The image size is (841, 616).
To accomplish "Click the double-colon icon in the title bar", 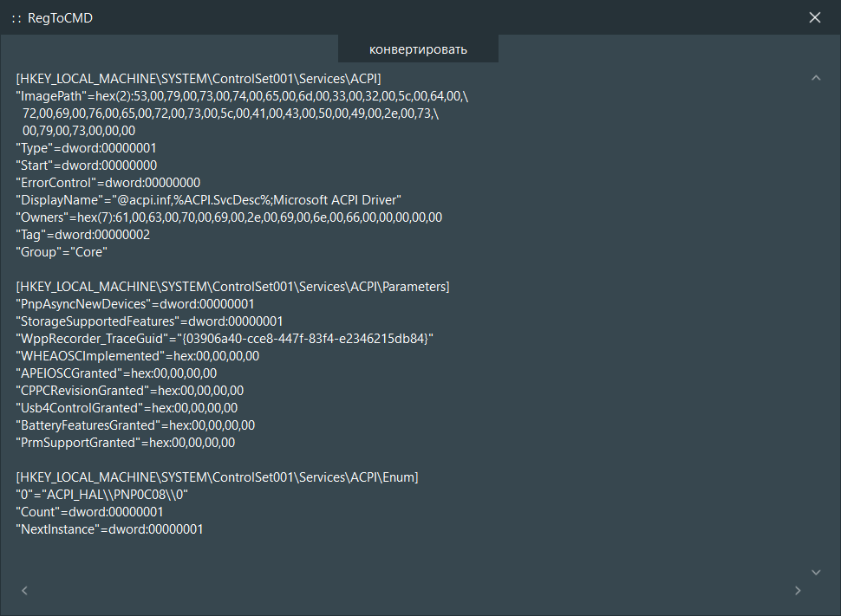I will tap(16, 18).
